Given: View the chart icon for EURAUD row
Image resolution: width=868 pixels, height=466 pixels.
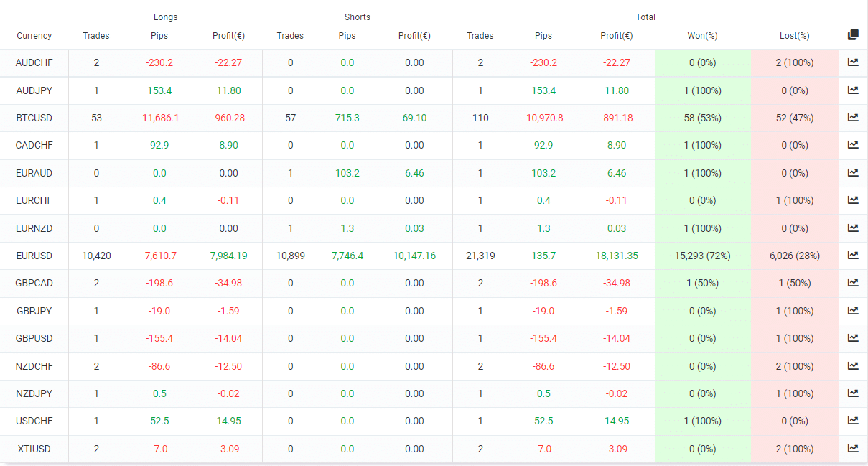Looking at the screenshot, I should click(x=853, y=173).
